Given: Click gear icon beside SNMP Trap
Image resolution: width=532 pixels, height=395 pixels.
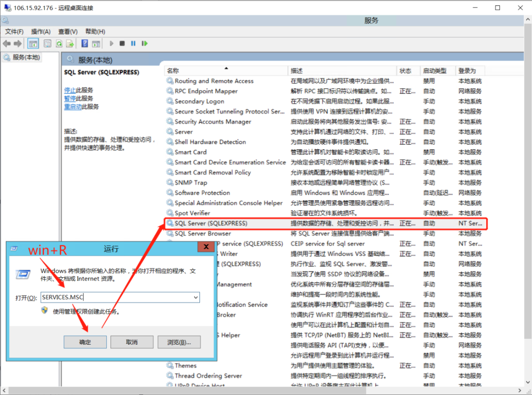Looking at the screenshot, I should click(169, 183).
